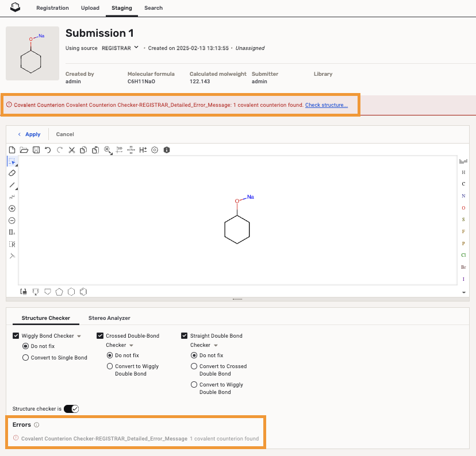Image resolution: width=476 pixels, height=456 pixels.
Task: Click the increase charge plus tool
Action: pos(12,208)
